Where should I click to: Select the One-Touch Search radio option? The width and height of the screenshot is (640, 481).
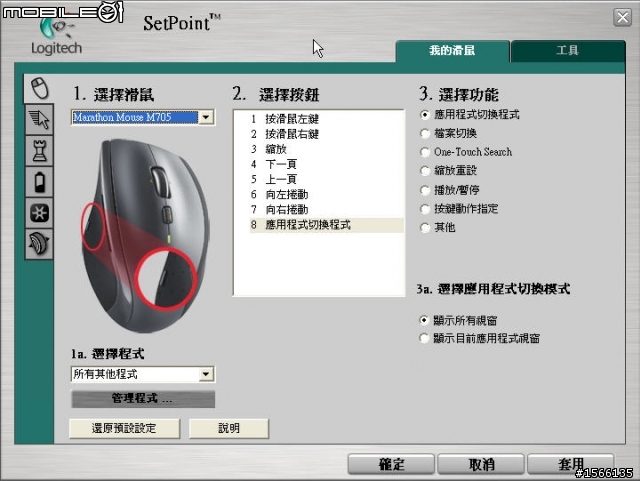point(425,152)
